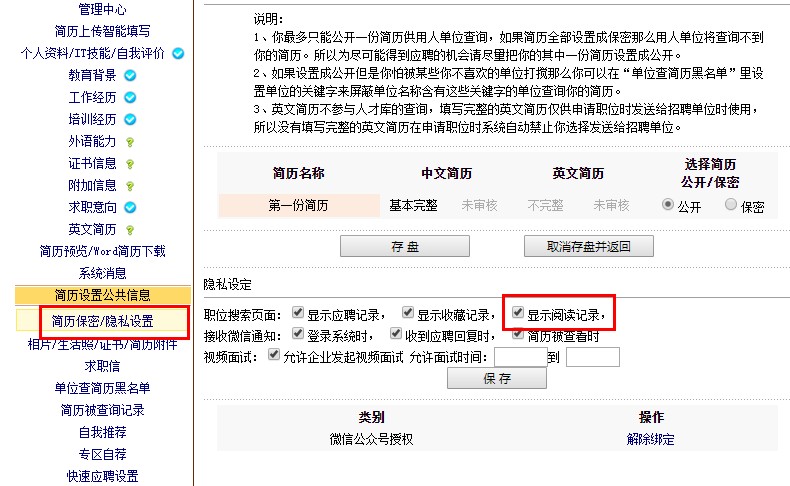The height and width of the screenshot is (486, 790).
Task: Click the checkmark icon next to 求职意向
Action: [130, 207]
